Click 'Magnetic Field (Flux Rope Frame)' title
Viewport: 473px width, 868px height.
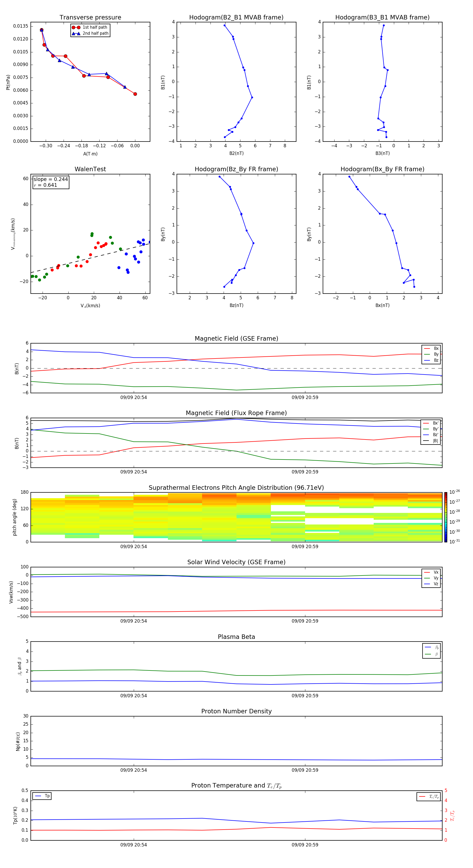236,413
